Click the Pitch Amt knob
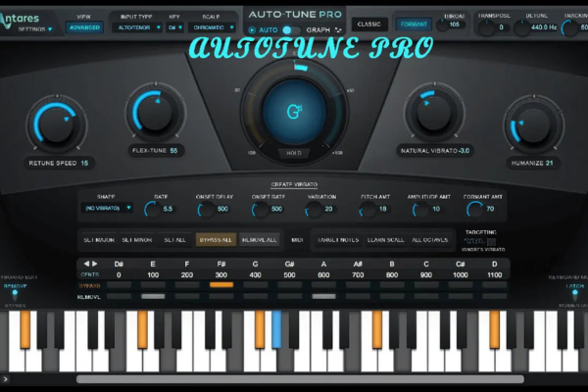 pos(367,210)
